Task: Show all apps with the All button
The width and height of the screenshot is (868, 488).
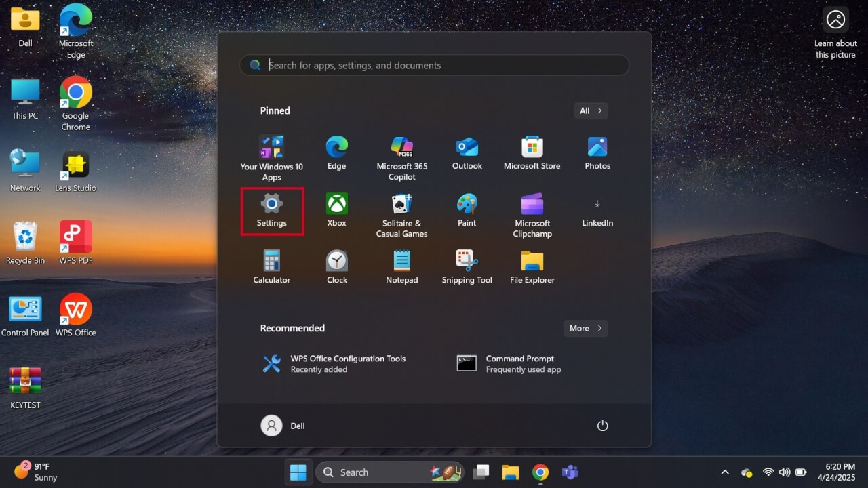Action: tap(590, 110)
